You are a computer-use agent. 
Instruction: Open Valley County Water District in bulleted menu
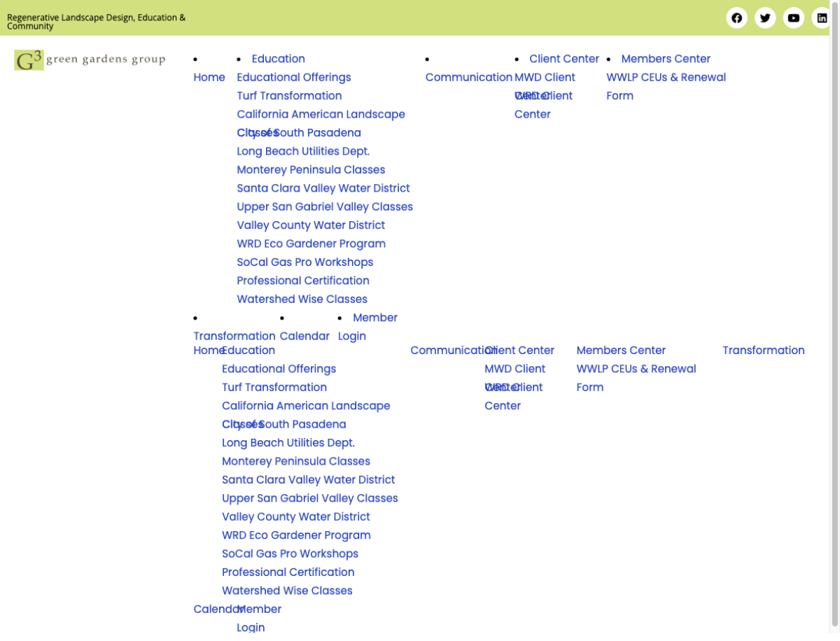point(311,225)
